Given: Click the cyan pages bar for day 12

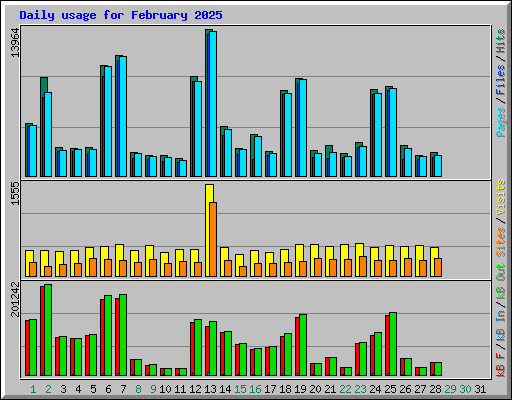Looking at the screenshot, I should (198, 129).
